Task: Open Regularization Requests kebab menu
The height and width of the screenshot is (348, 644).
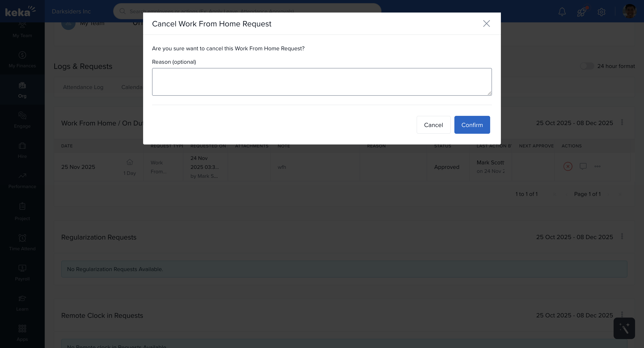Action: (x=622, y=236)
